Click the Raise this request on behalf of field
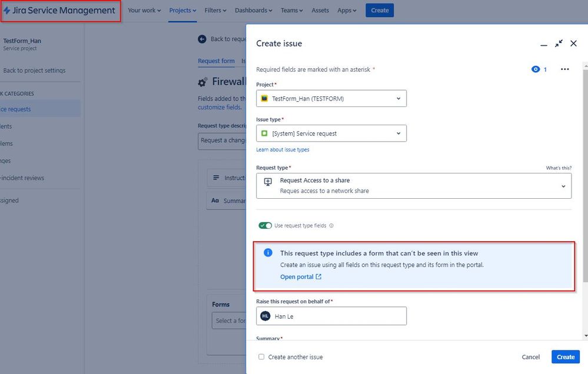Screen dimensions: 588x374 (331, 316)
